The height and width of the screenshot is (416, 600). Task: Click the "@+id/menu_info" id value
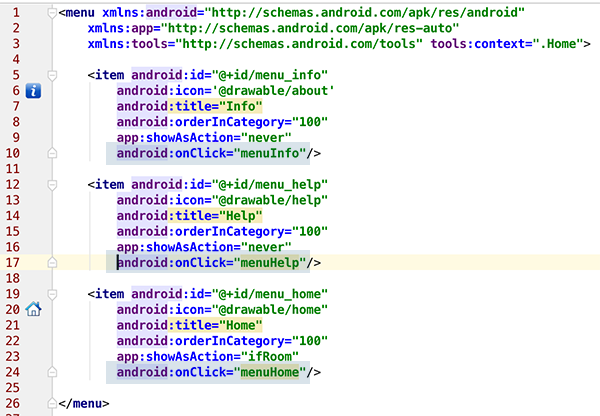[269, 75]
